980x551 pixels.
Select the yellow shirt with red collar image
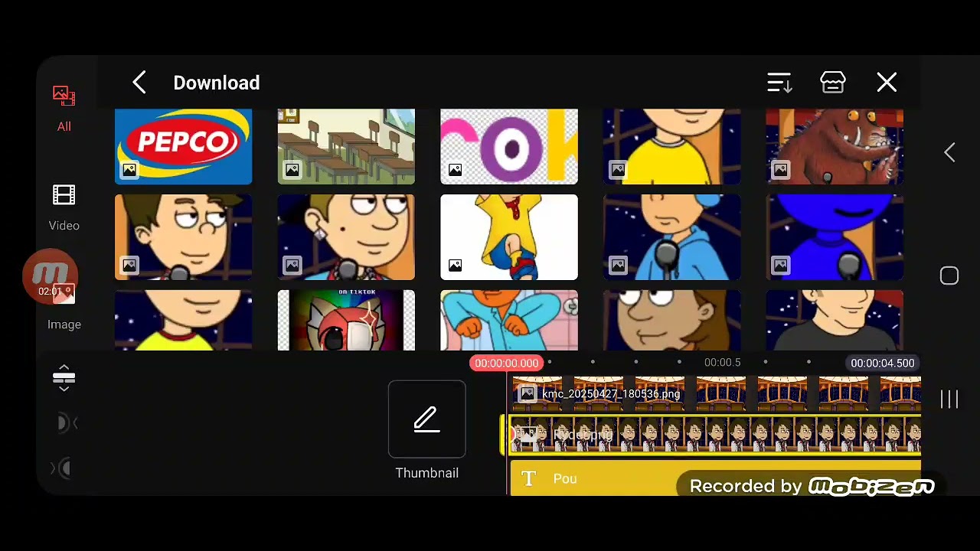(183, 320)
